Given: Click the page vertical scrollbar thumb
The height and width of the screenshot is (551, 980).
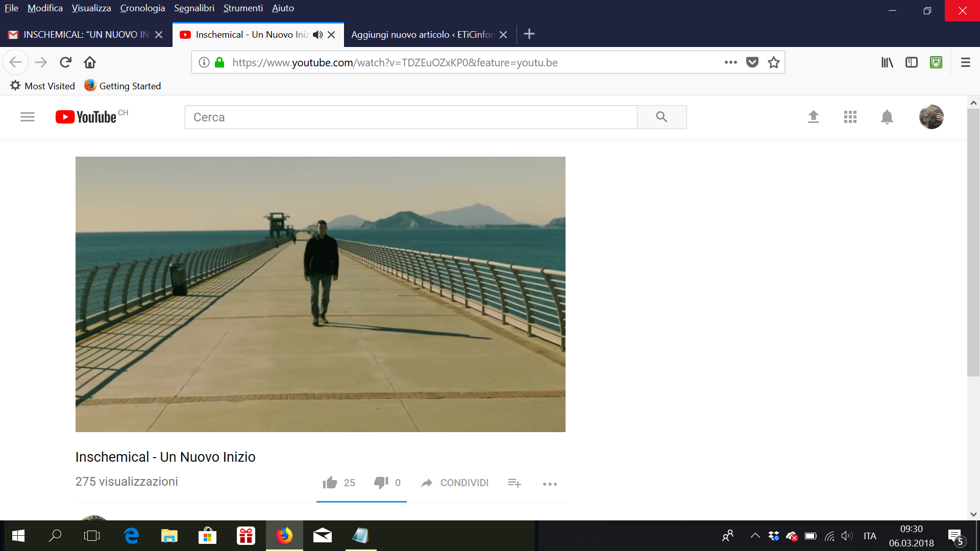Looking at the screenshot, I should point(973,242).
